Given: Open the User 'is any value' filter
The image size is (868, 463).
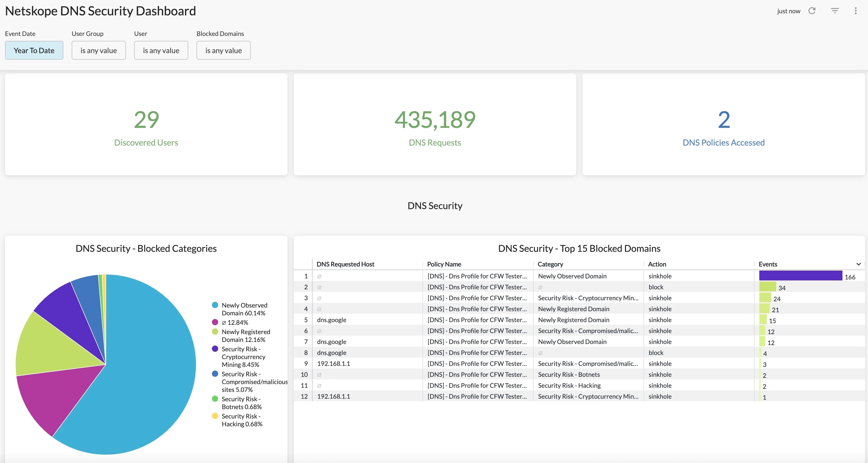Looking at the screenshot, I should tap(161, 50).
